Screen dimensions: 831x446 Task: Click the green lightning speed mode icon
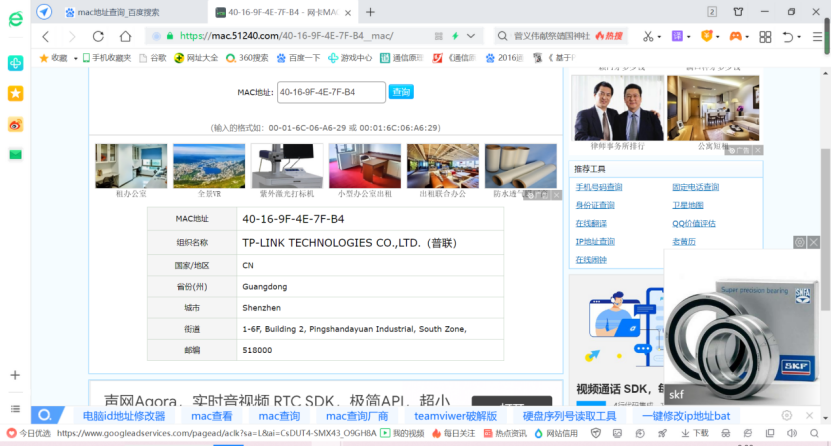pyautogui.click(x=455, y=36)
